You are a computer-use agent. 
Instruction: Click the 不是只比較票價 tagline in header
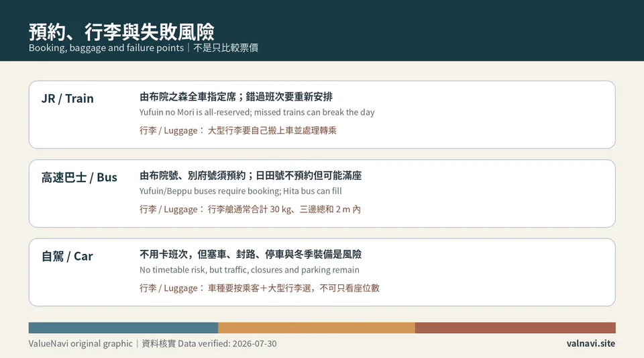225,48
